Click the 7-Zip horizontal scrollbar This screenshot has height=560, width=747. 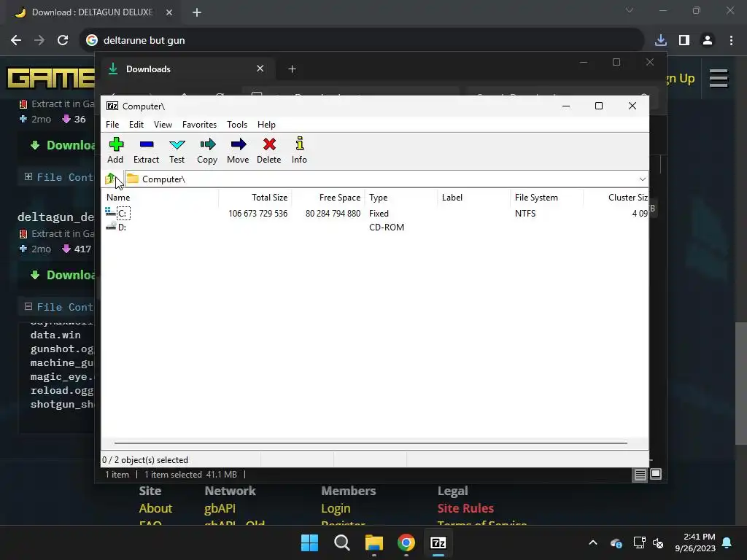(371, 443)
